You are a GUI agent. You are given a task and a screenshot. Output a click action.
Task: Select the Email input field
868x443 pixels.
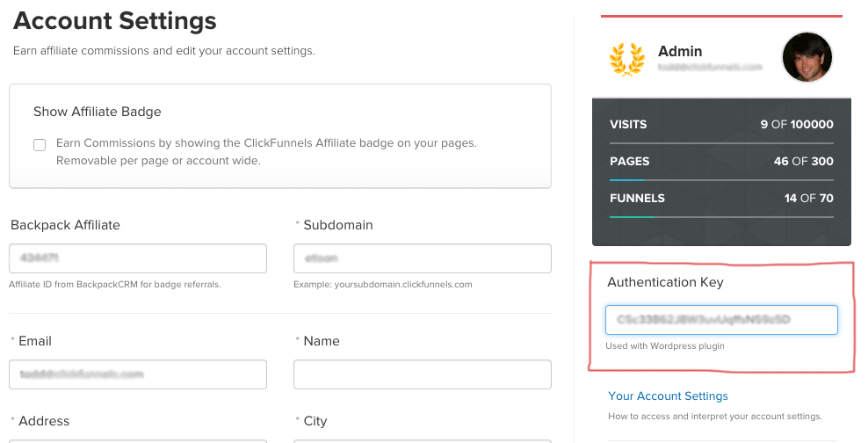click(138, 374)
